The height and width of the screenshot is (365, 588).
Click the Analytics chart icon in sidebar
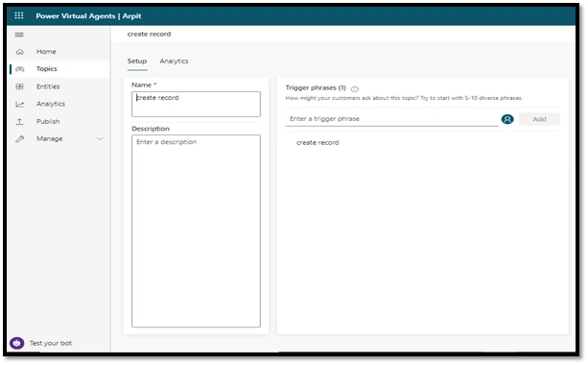19,104
